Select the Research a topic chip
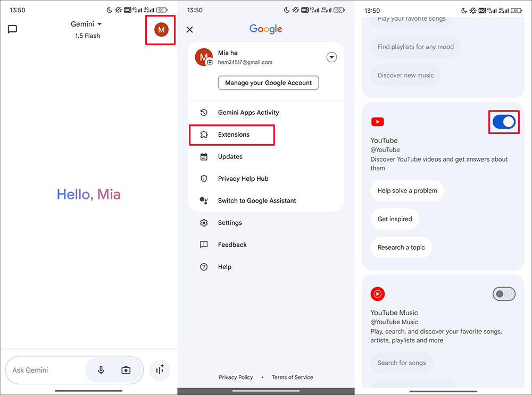The height and width of the screenshot is (395, 532). click(x=401, y=248)
